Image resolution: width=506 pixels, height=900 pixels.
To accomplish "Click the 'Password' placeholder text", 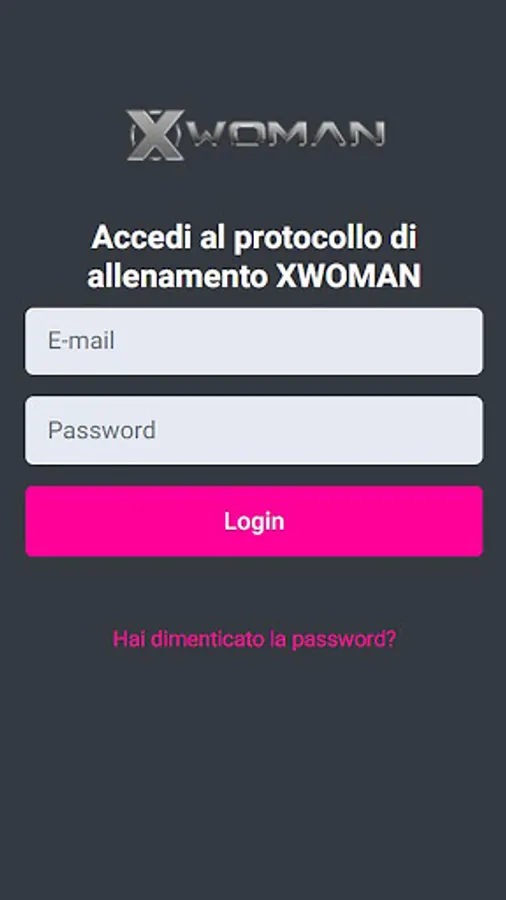I will pyautogui.click(x=102, y=430).
